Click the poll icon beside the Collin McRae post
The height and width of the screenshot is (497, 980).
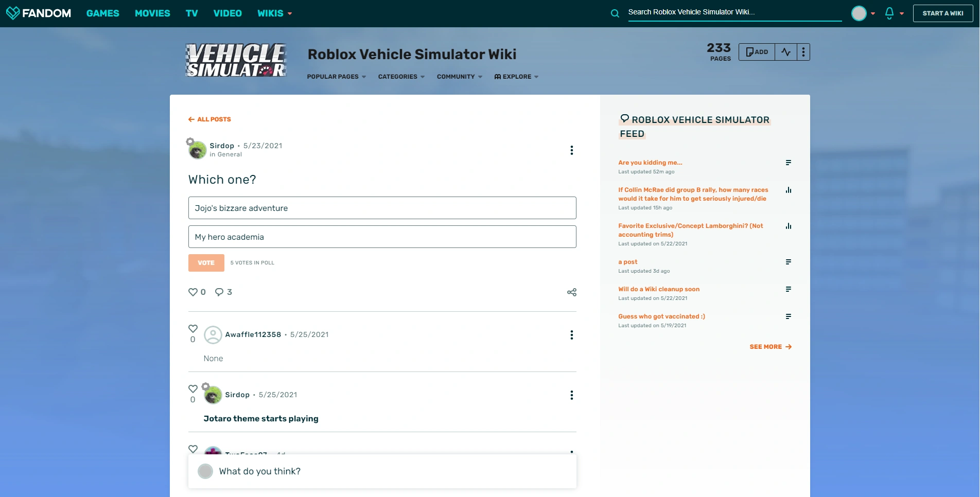(789, 190)
